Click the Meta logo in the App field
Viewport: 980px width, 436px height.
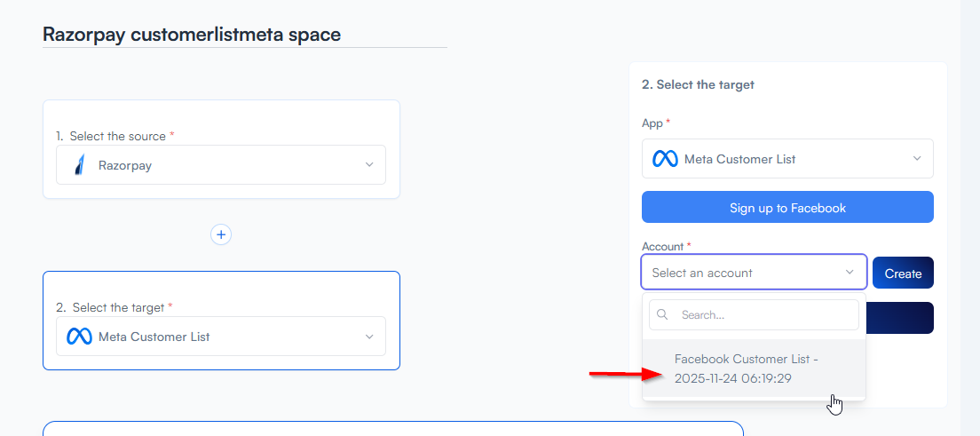point(665,159)
